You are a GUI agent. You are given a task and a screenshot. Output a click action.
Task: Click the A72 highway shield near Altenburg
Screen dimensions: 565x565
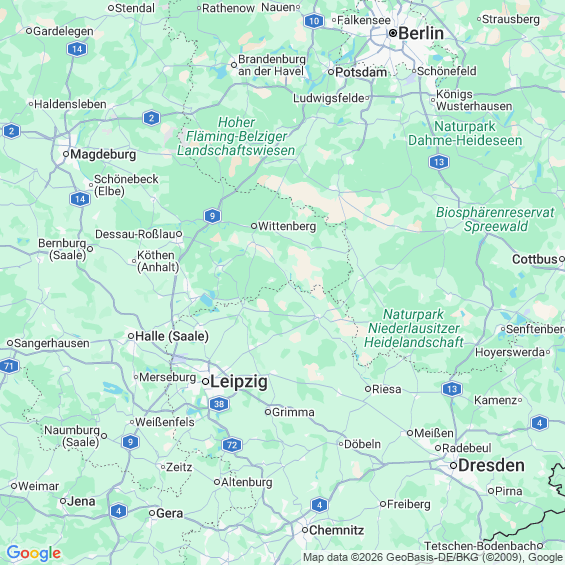click(x=232, y=445)
